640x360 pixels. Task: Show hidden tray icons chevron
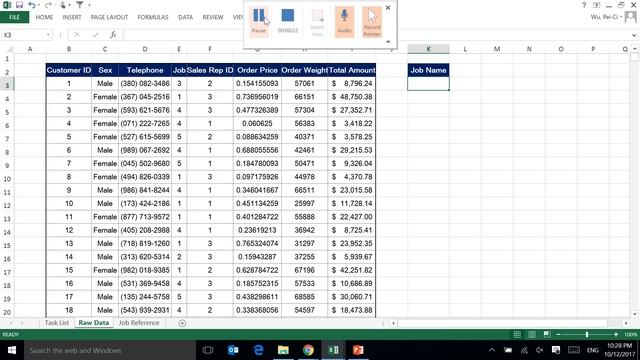point(492,350)
